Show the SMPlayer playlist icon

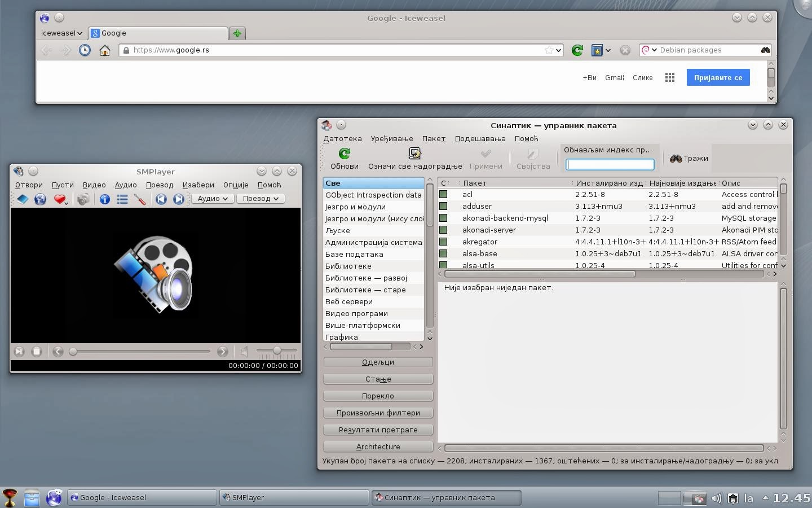tap(122, 199)
